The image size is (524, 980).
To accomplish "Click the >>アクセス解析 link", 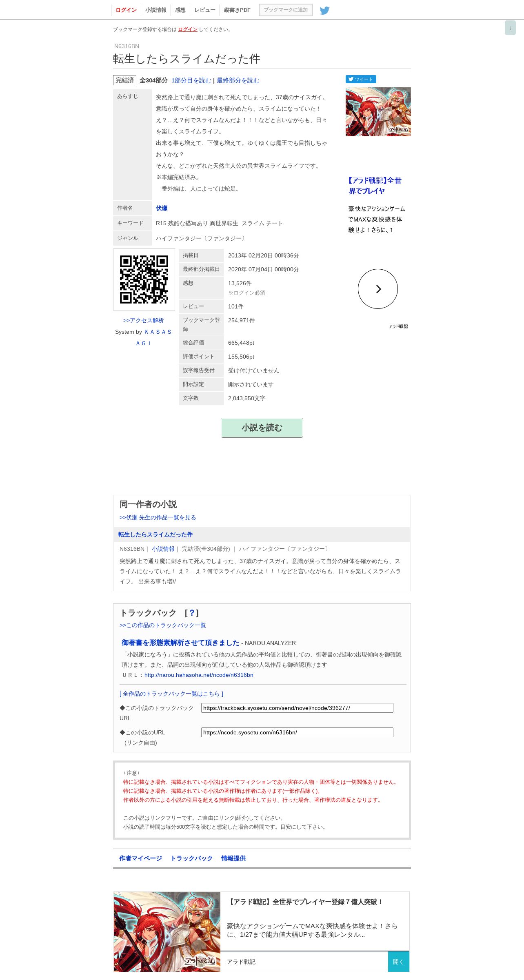I will (x=144, y=321).
